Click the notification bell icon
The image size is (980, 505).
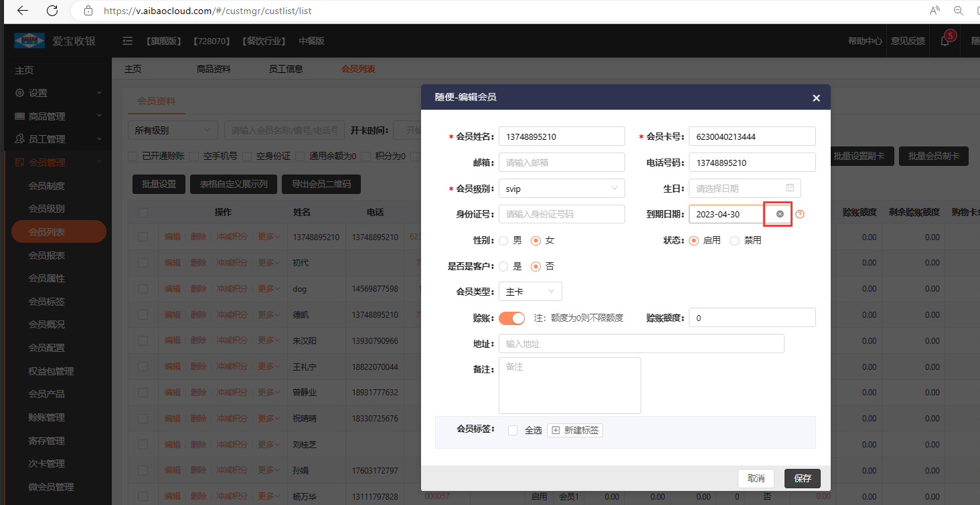click(x=945, y=41)
